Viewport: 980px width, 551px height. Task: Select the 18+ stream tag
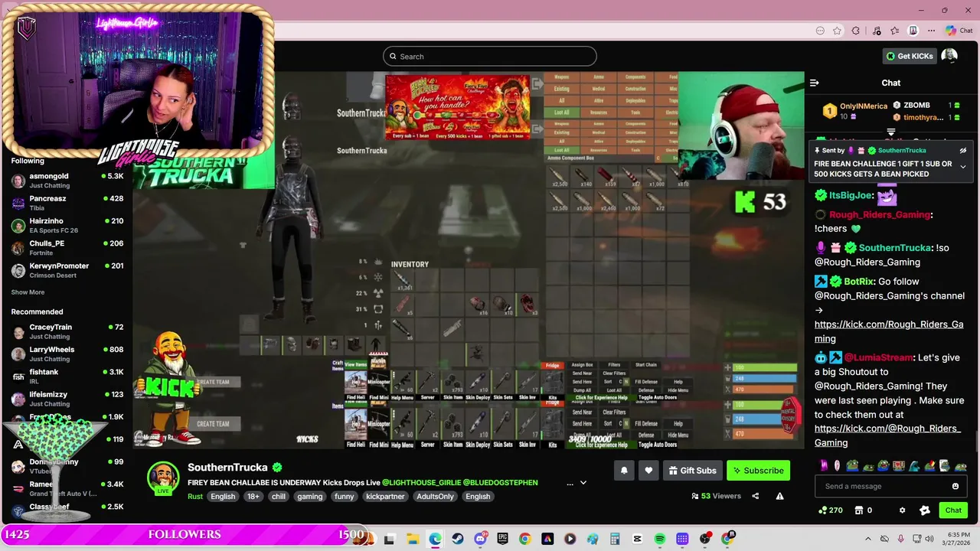point(253,496)
